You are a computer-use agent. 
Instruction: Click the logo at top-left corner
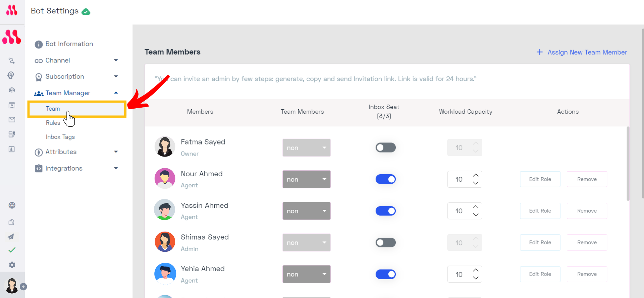(x=12, y=10)
